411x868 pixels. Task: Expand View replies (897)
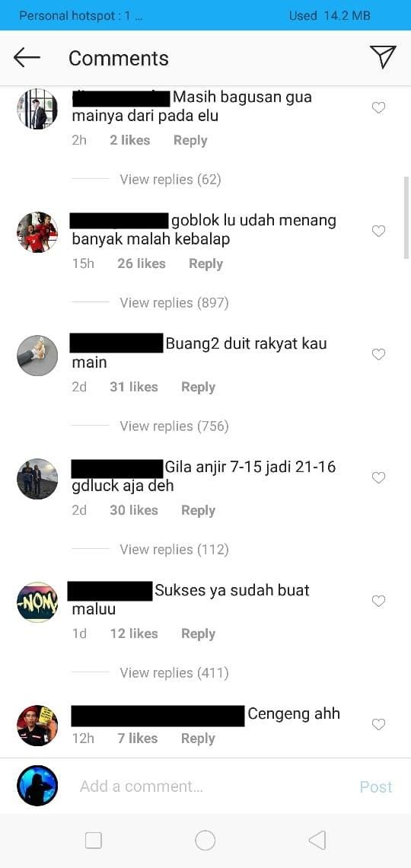pos(174,303)
